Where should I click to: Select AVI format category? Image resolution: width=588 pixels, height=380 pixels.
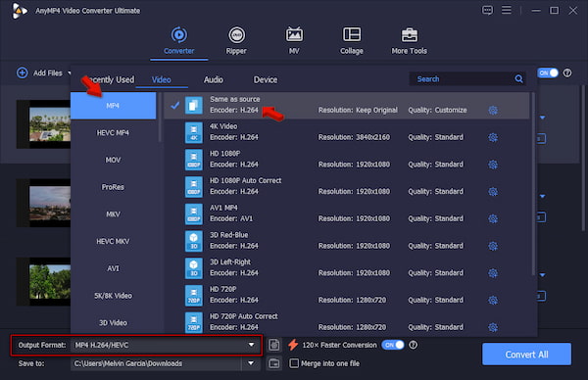pos(114,268)
